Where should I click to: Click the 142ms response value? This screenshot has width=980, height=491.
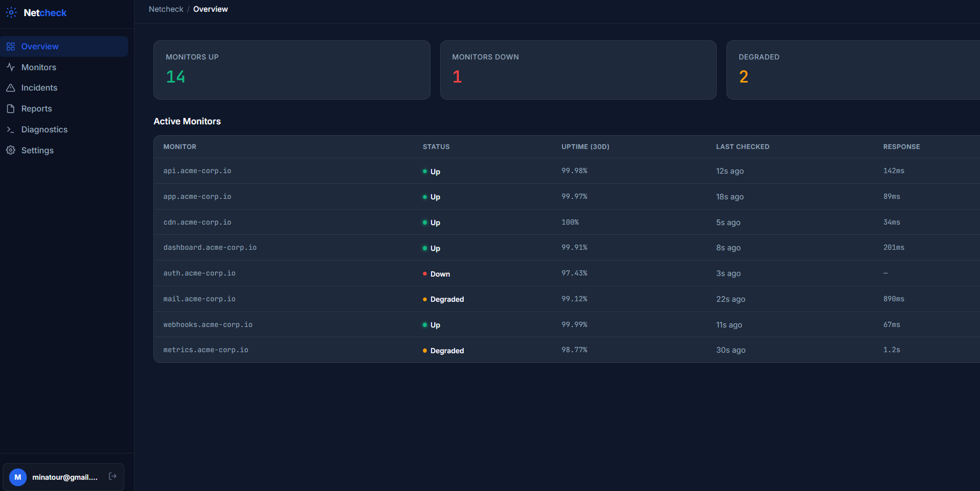click(x=894, y=171)
